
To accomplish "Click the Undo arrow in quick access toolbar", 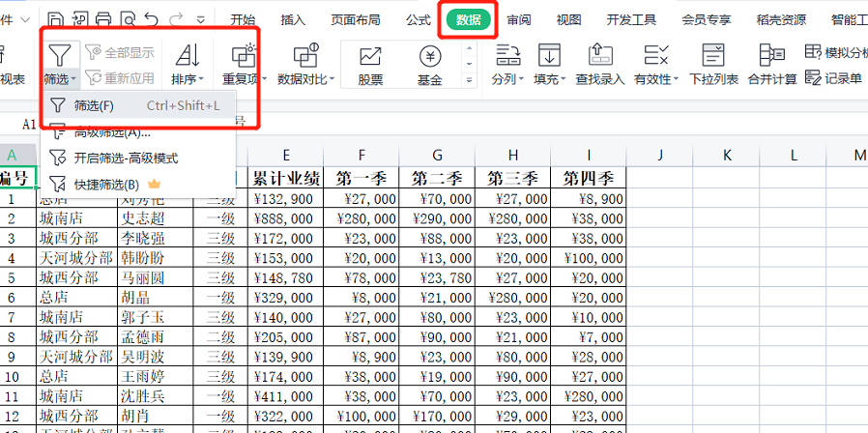I will click(x=152, y=18).
